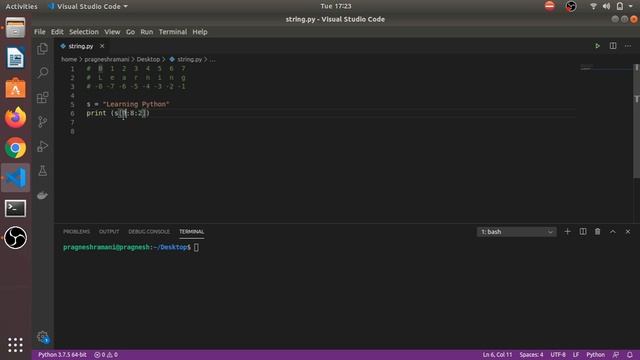Open Tue 17:23 clock calendar

336,6
